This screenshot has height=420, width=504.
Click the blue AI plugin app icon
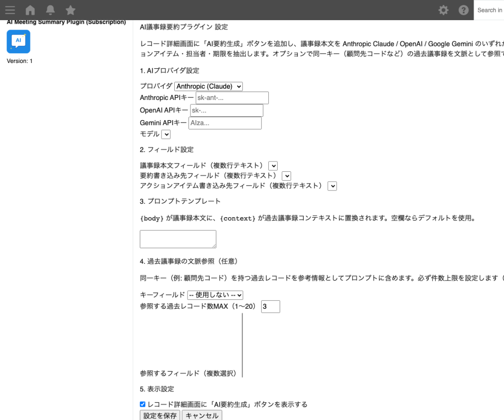coord(18,41)
